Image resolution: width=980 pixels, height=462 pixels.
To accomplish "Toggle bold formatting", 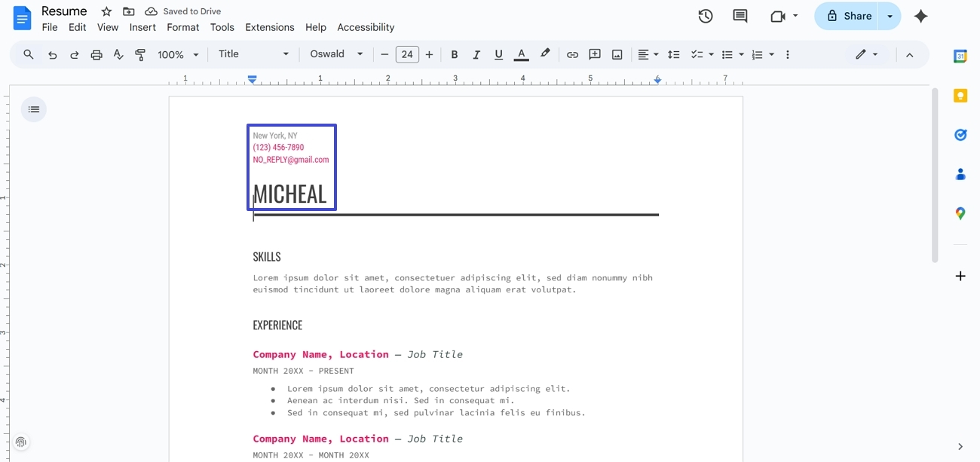I will pyautogui.click(x=454, y=54).
